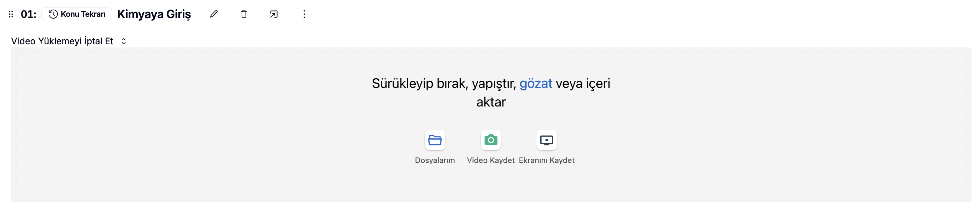Open the three-dot more options menu

click(x=304, y=14)
